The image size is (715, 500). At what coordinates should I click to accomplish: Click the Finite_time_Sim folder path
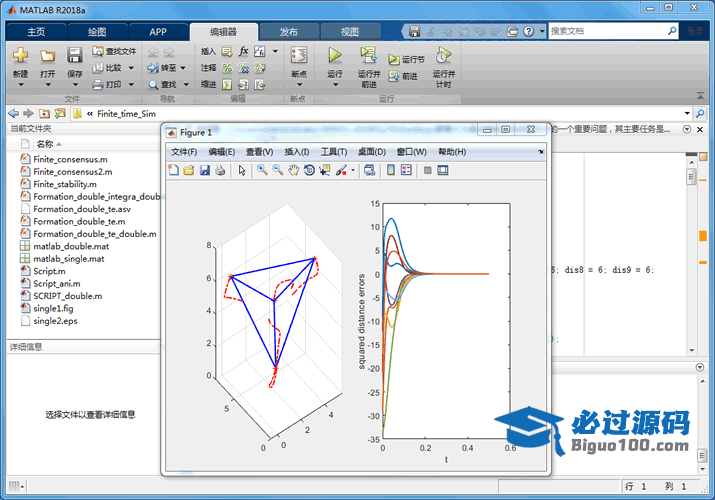(x=126, y=113)
